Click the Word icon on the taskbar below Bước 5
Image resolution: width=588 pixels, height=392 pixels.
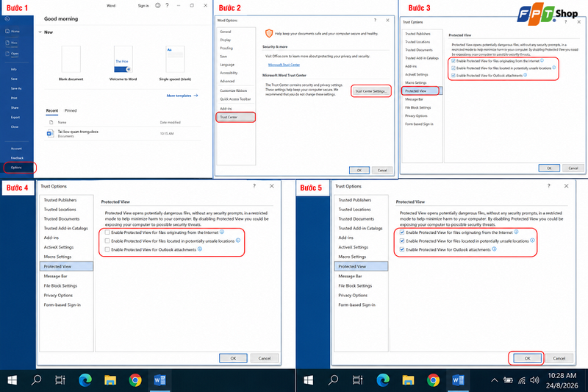[458, 380]
